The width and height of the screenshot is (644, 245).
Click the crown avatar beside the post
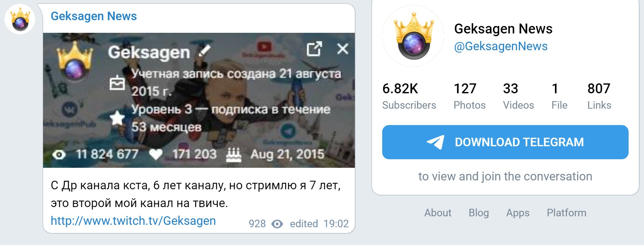coord(20,19)
